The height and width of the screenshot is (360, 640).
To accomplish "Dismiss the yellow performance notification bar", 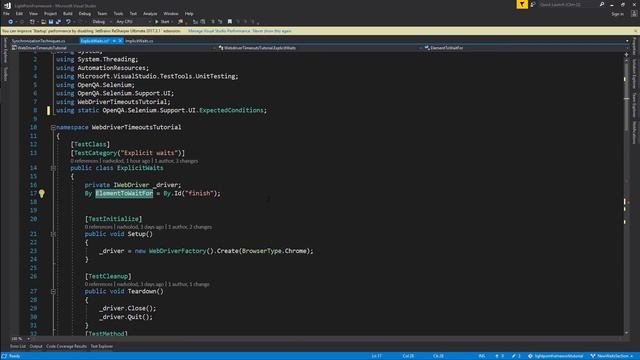I will click(636, 31).
